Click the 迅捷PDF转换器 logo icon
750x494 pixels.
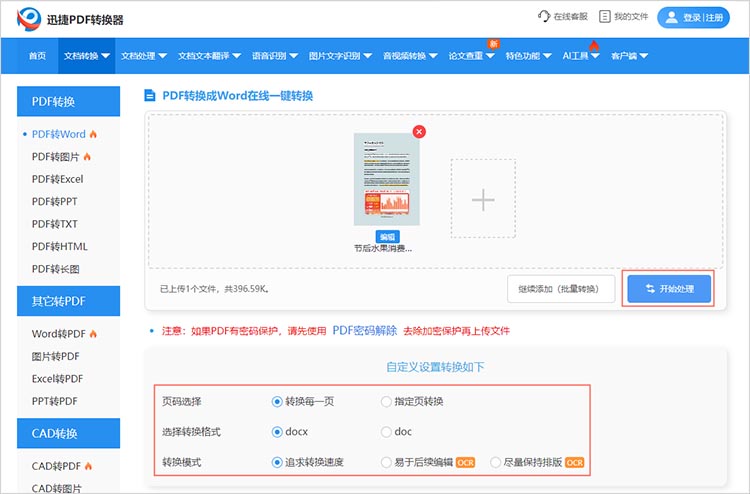(29, 19)
